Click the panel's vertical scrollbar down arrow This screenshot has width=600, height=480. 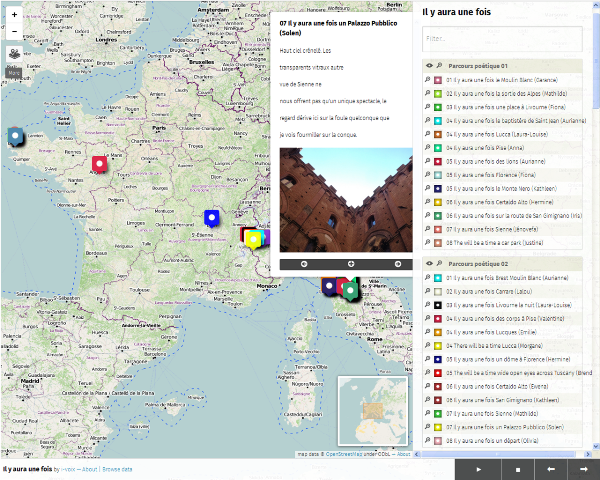[596, 446]
